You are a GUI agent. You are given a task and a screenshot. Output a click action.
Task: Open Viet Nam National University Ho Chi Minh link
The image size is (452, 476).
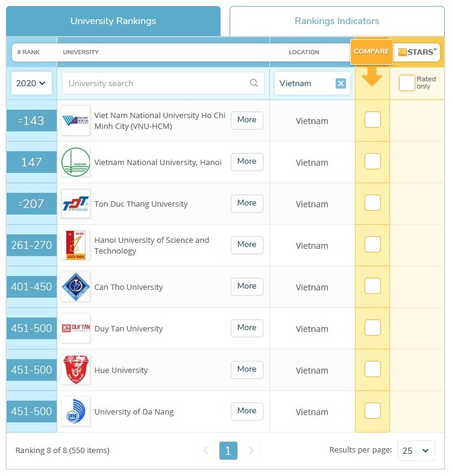160,121
